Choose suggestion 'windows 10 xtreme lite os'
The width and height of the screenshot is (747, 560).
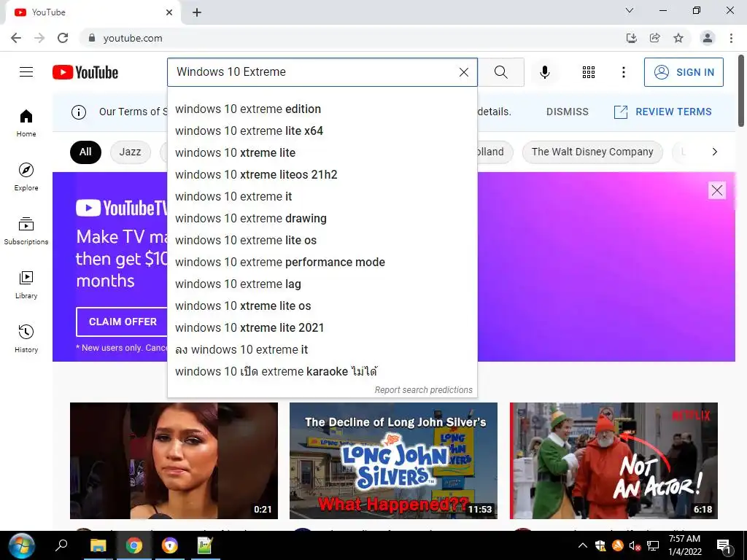click(322, 306)
